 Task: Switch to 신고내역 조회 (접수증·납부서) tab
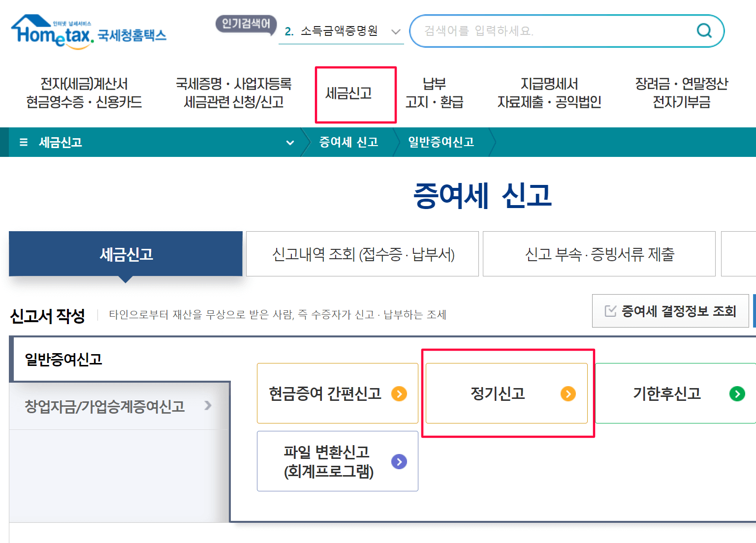[362, 254]
